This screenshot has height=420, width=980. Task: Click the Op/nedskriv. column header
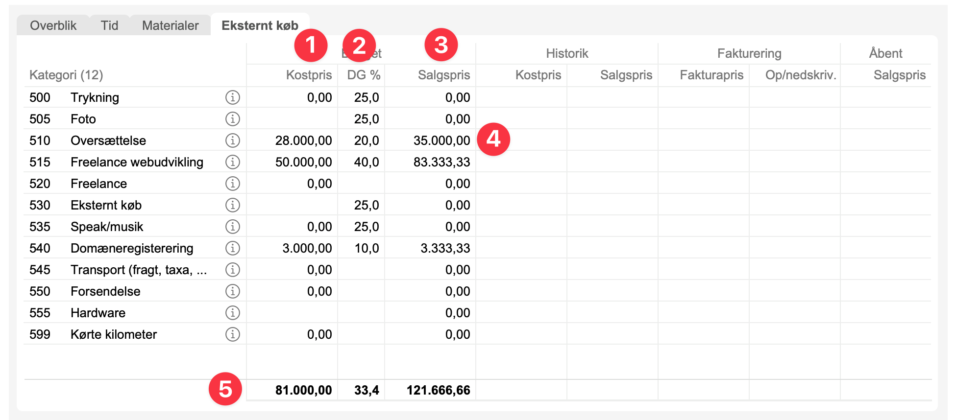pyautogui.click(x=800, y=75)
